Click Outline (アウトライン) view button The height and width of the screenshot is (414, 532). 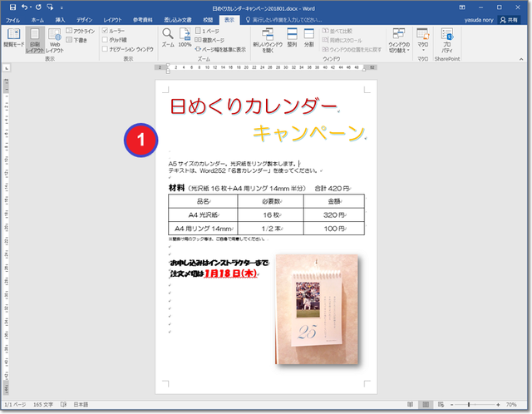78,30
